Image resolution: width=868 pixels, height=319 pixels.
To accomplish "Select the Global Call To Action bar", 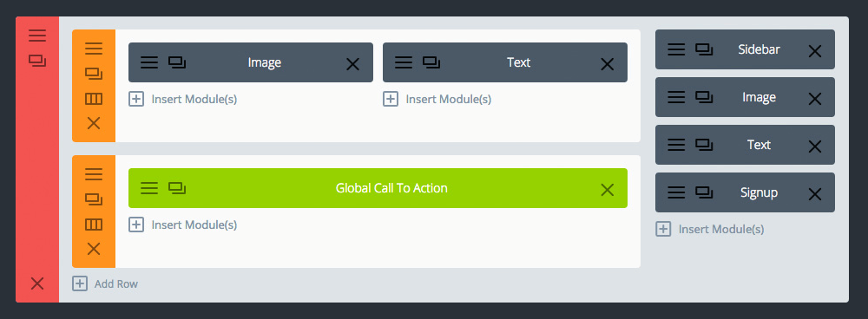I will (x=378, y=188).
